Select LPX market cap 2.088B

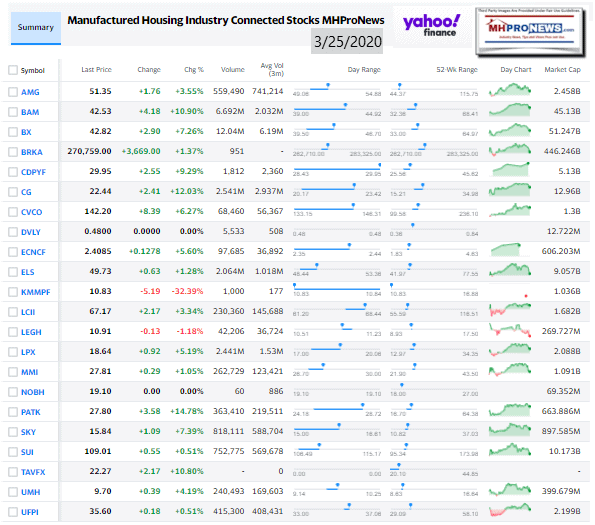pyautogui.click(x=567, y=351)
